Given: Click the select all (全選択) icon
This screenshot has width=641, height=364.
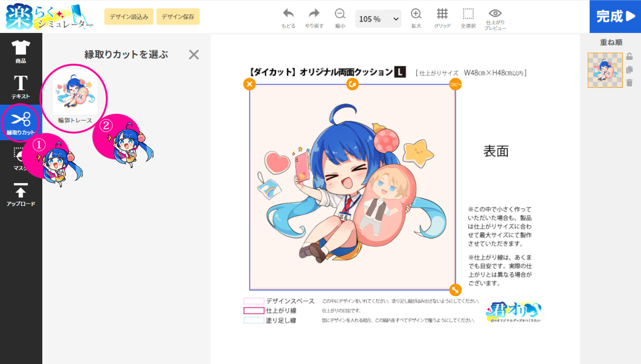Looking at the screenshot, I should click(468, 14).
